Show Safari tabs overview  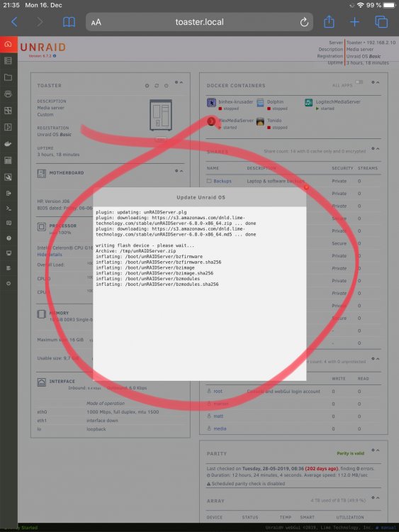(381, 22)
